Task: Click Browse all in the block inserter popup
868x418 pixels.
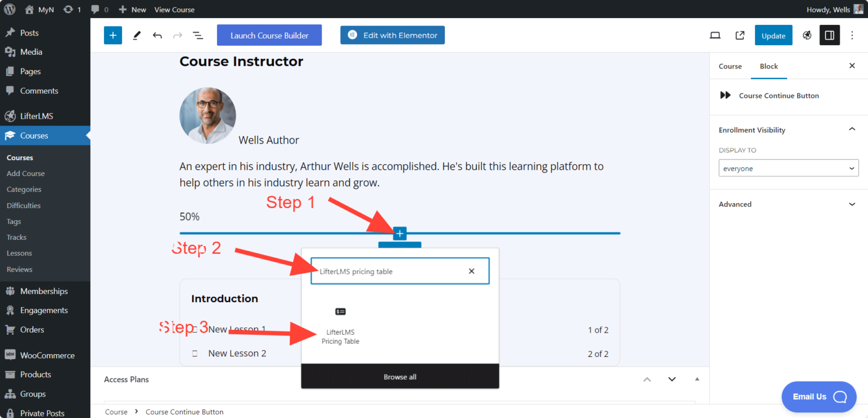Action: [400, 376]
